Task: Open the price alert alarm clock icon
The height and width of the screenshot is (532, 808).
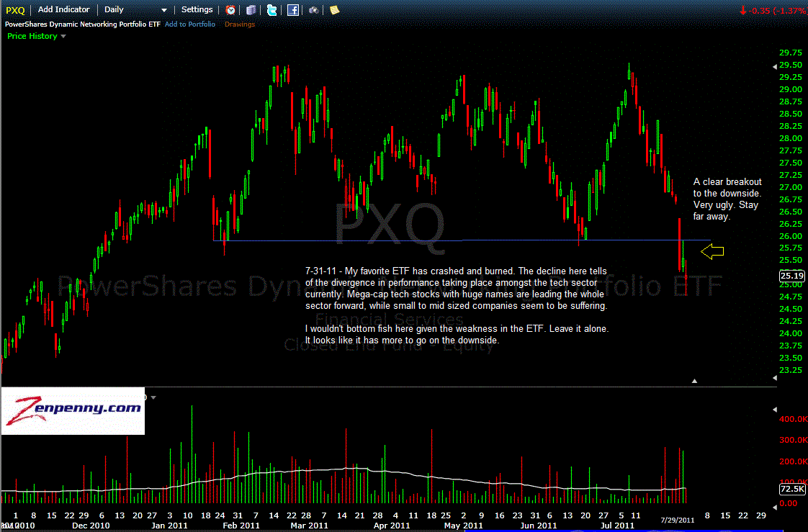Action: tap(230, 10)
